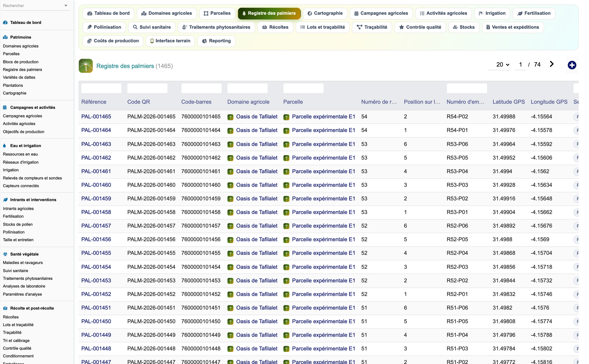The height and width of the screenshot is (364, 589).
Task: Open the Tableau de bord top tab
Action: (108, 13)
